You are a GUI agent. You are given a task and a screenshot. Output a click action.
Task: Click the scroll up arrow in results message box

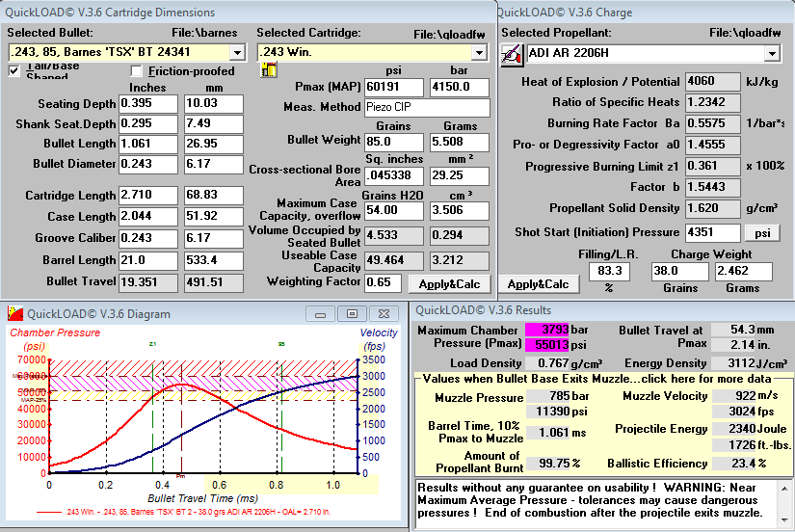coord(784,489)
